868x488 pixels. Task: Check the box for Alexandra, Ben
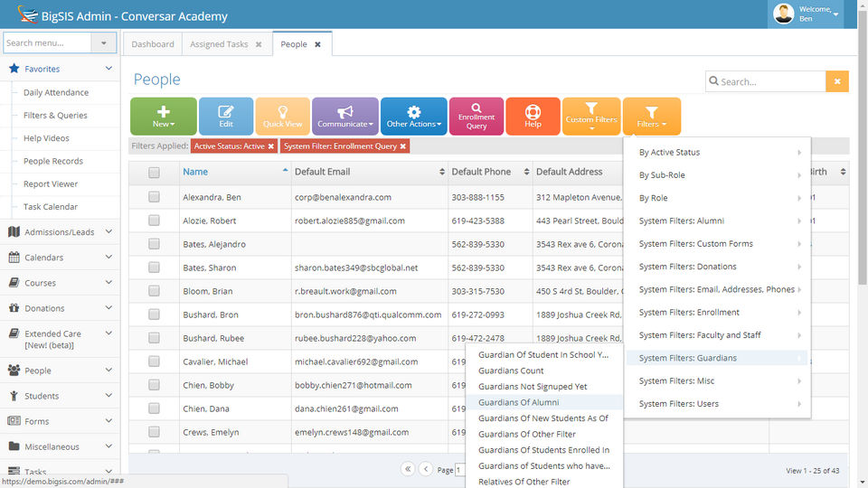(x=154, y=197)
